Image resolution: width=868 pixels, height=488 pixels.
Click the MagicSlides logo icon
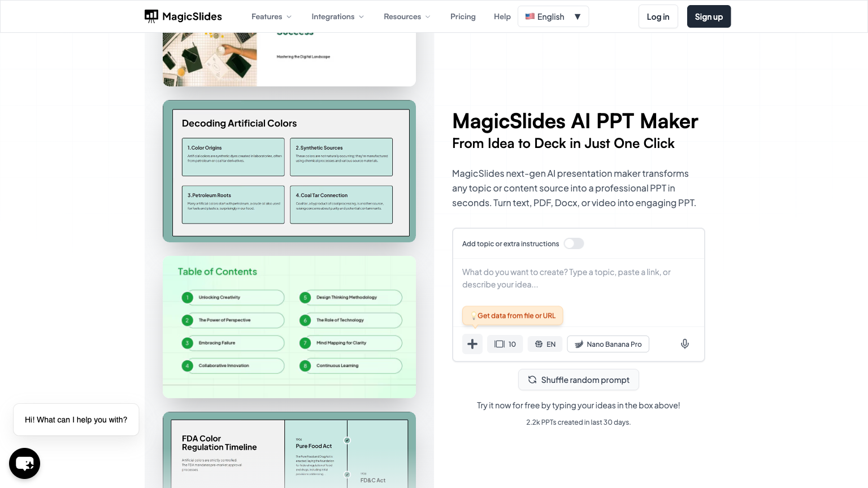point(151,16)
